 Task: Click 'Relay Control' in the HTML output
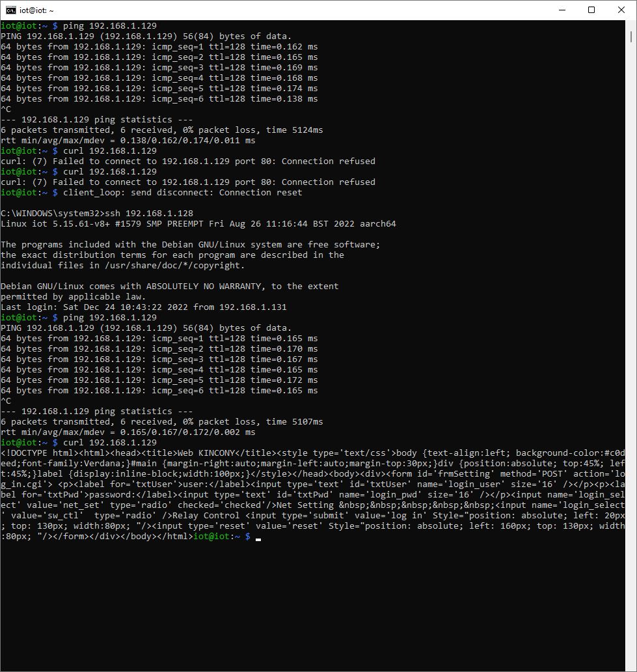tap(210, 516)
